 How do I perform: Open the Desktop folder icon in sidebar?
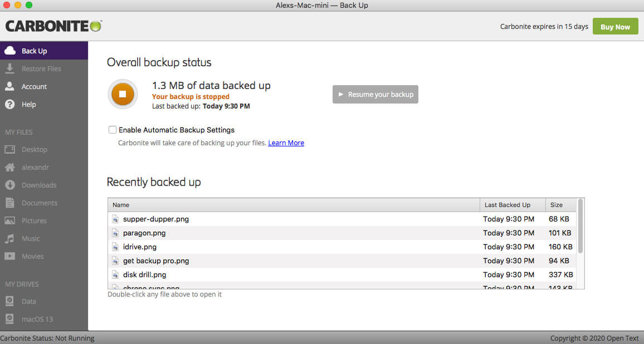[9, 150]
